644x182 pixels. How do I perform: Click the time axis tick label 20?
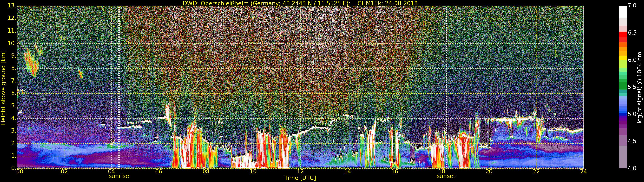[489, 172]
